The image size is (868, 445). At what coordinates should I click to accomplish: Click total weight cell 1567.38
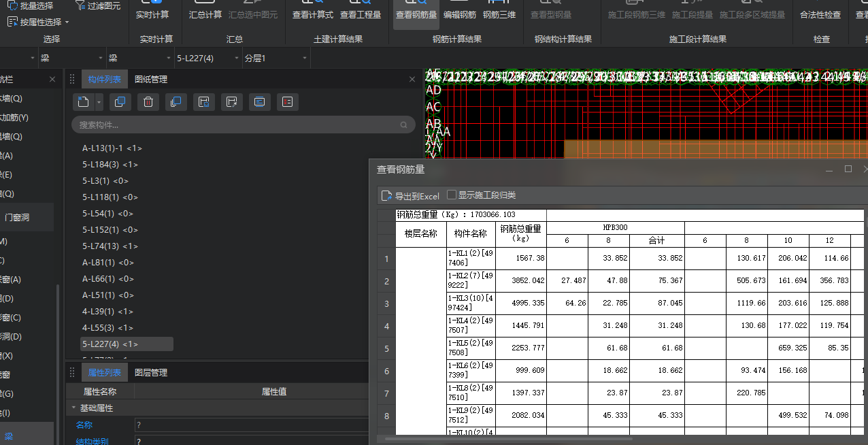(x=520, y=259)
